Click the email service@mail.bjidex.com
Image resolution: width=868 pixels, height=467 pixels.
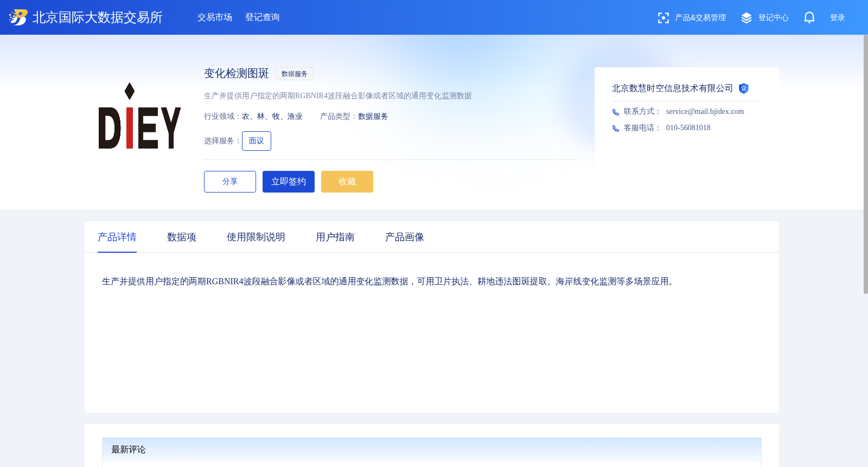[x=705, y=112]
